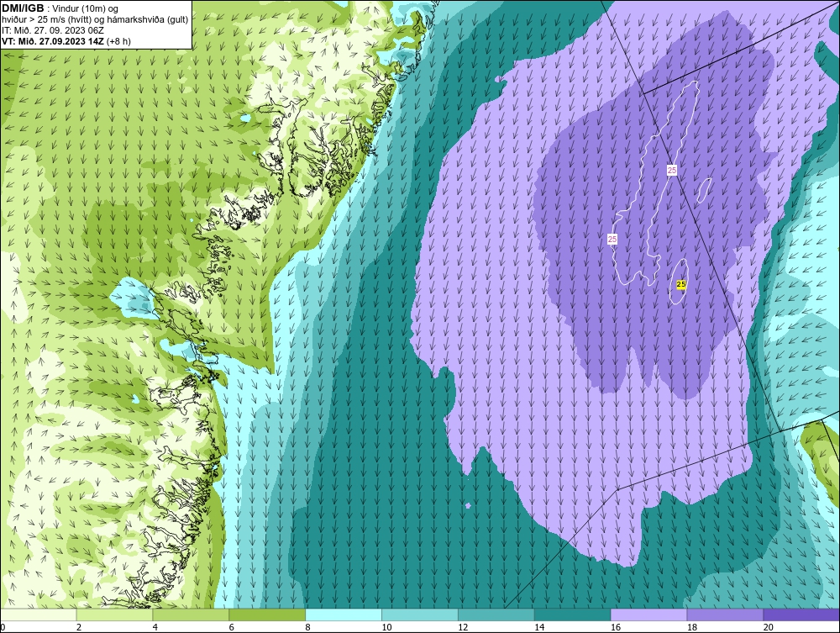Click the "VT: Mið. 27.09.2023 14Z (+8 h)" line
This screenshot has height=633, width=840.
pos(66,40)
